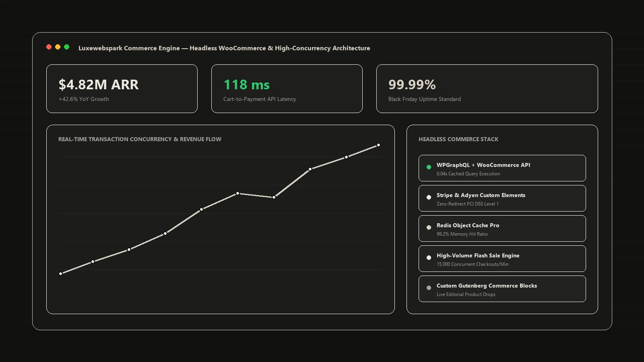Open the WPGraphQL + WooCommerce API item

pos(502,168)
